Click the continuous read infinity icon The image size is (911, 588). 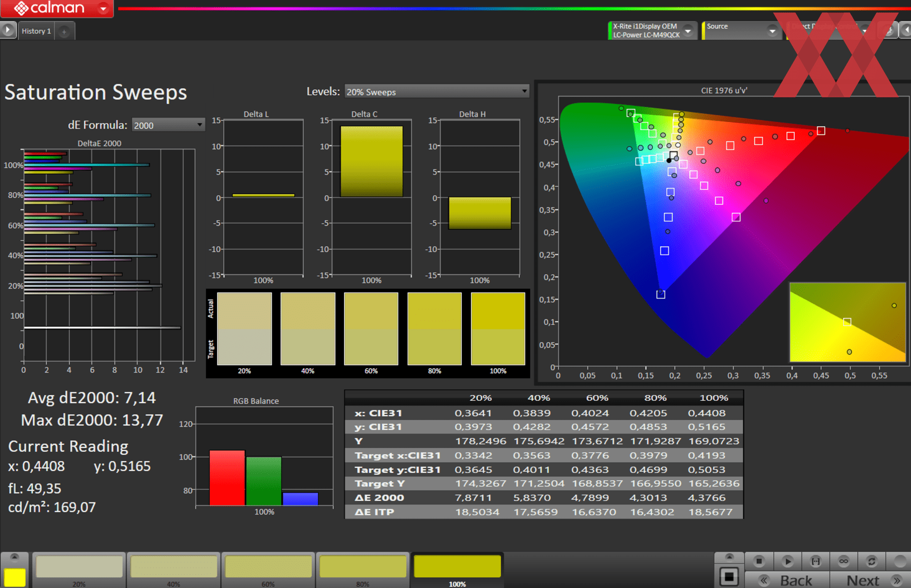pos(843,561)
